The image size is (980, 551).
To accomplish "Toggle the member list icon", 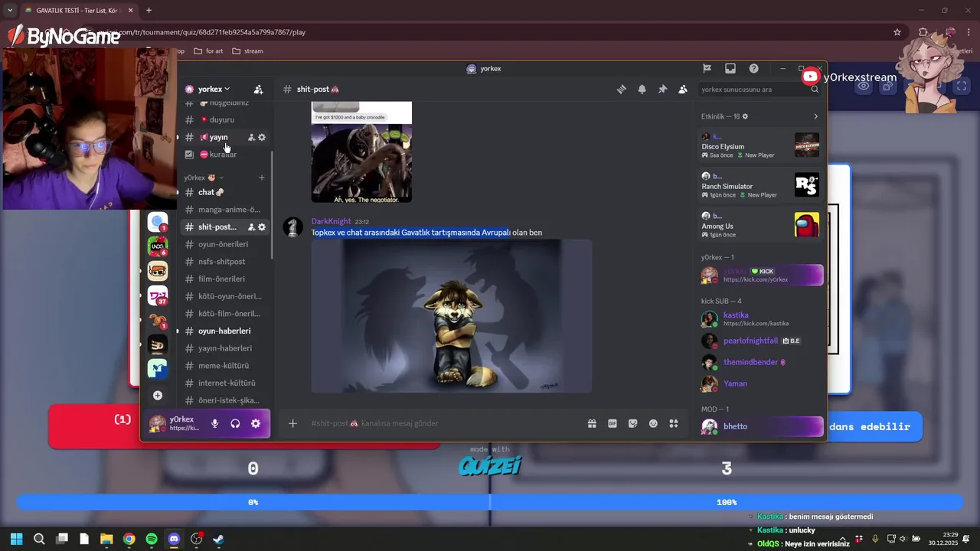I will coord(683,90).
